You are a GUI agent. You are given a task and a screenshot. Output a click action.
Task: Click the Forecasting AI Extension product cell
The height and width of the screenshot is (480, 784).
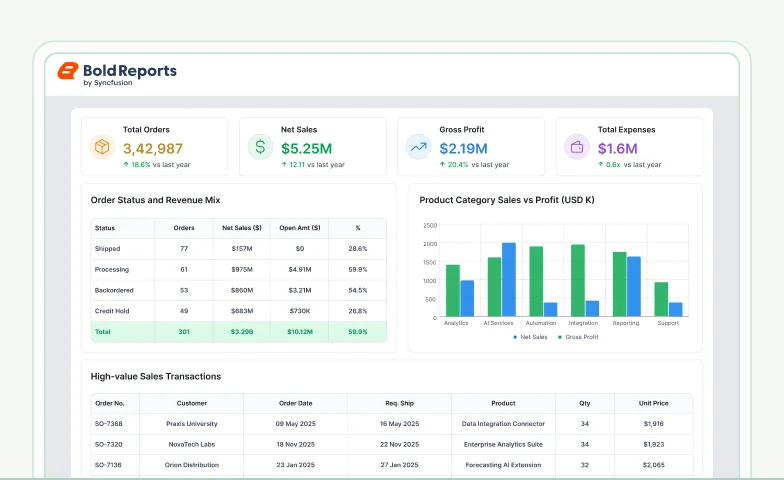tap(504, 465)
